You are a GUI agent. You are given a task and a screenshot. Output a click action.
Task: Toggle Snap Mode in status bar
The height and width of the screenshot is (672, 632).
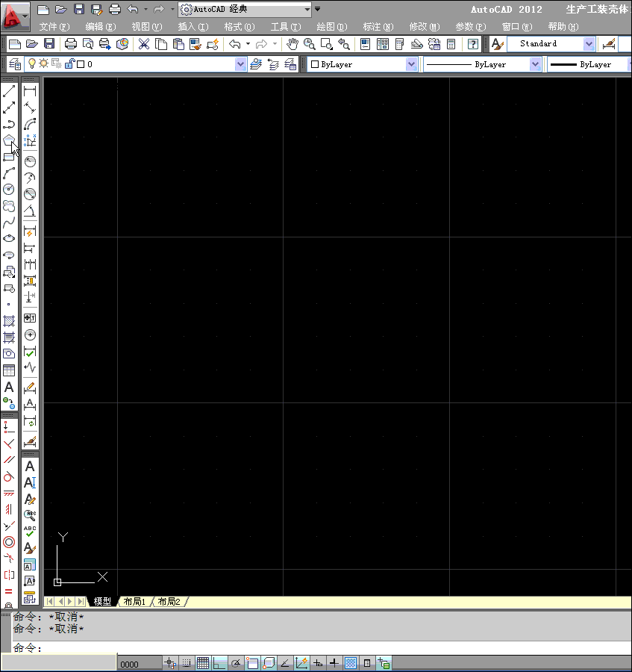point(187,663)
